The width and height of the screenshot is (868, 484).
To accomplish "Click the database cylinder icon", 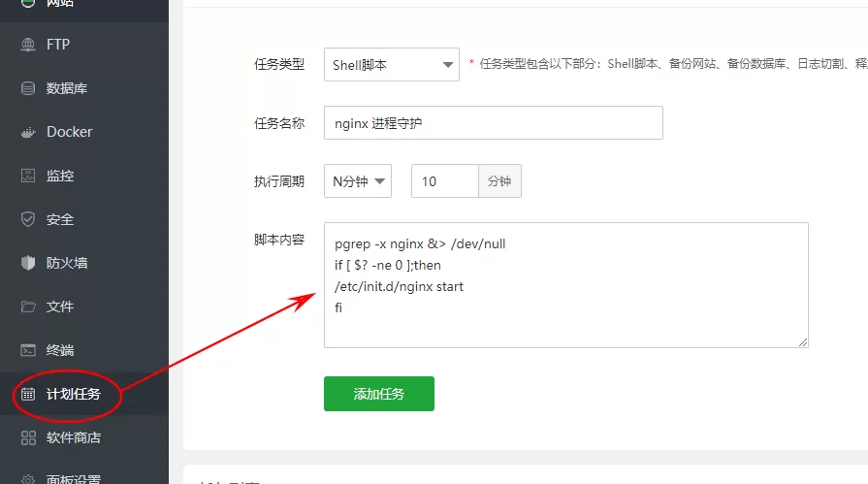I will tap(28, 88).
